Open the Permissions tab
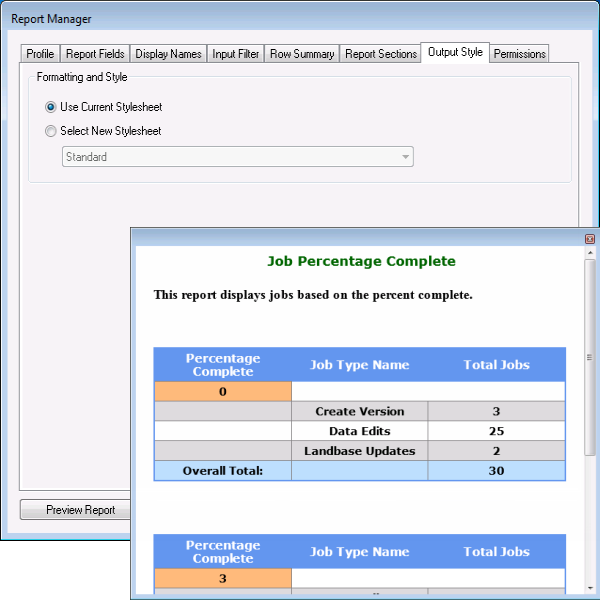600x600 pixels. [x=519, y=54]
